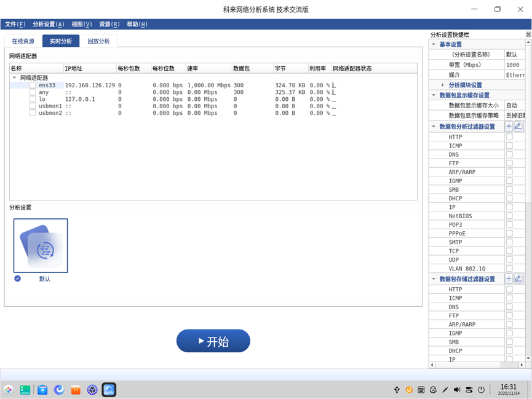Image resolution: width=532 pixels, height=399 pixels.
Task: Expand the 分析模块设置 section
Action: 442,85
